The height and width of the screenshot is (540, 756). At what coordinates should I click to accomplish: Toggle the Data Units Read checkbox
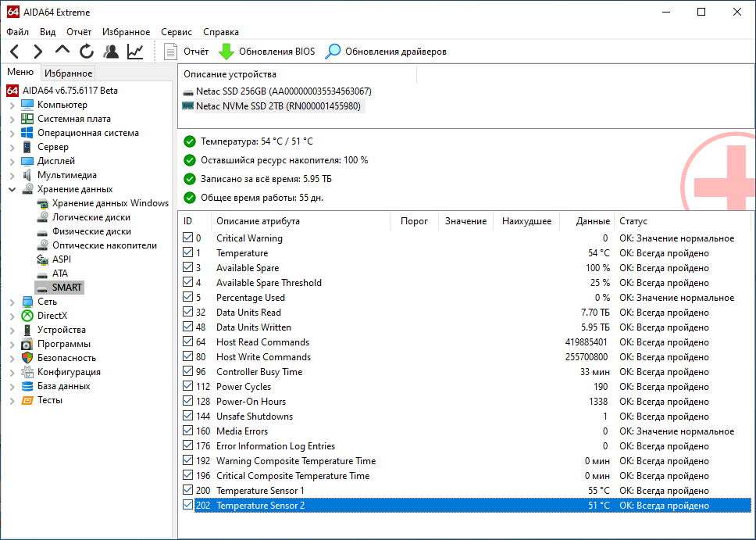click(188, 312)
